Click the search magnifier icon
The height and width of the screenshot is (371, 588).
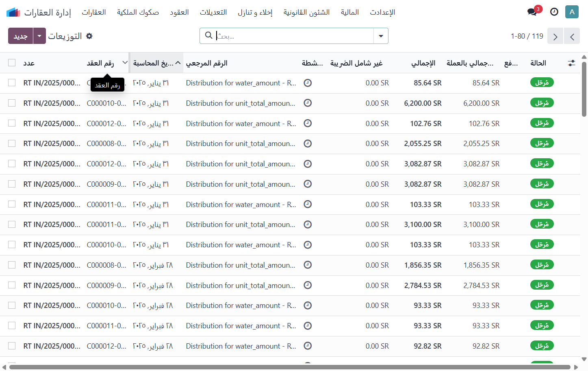click(209, 35)
